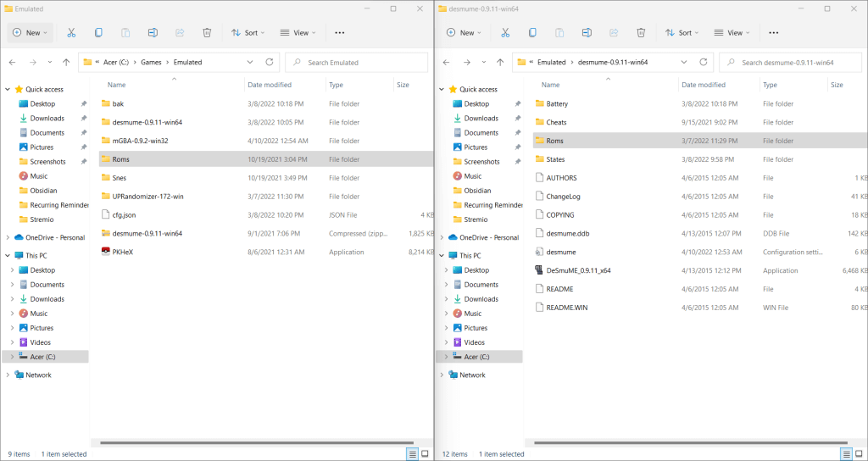Refresh the Emulated window address bar
The image size is (868, 461).
270,63
